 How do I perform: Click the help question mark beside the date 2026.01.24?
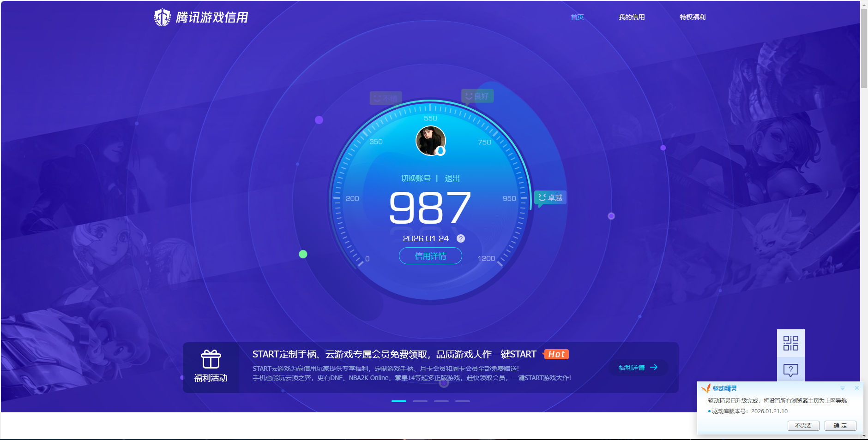point(460,238)
